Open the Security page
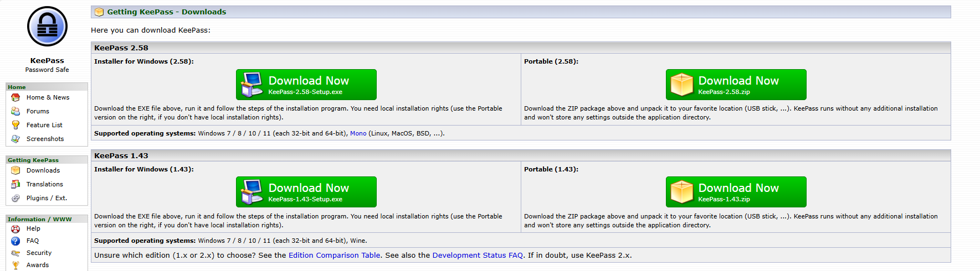The height and width of the screenshot is (271, 980). (x=39, y=253)
